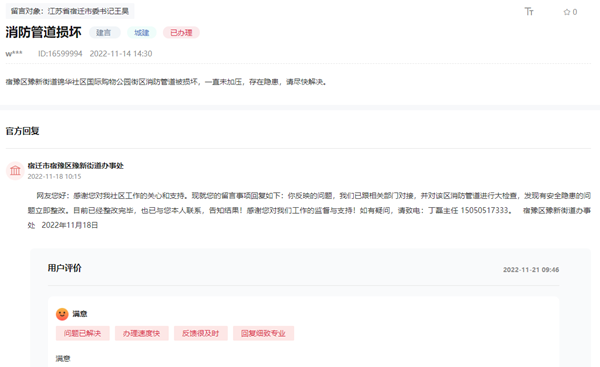
Task: Click the username w***
Action: point(14,54)
